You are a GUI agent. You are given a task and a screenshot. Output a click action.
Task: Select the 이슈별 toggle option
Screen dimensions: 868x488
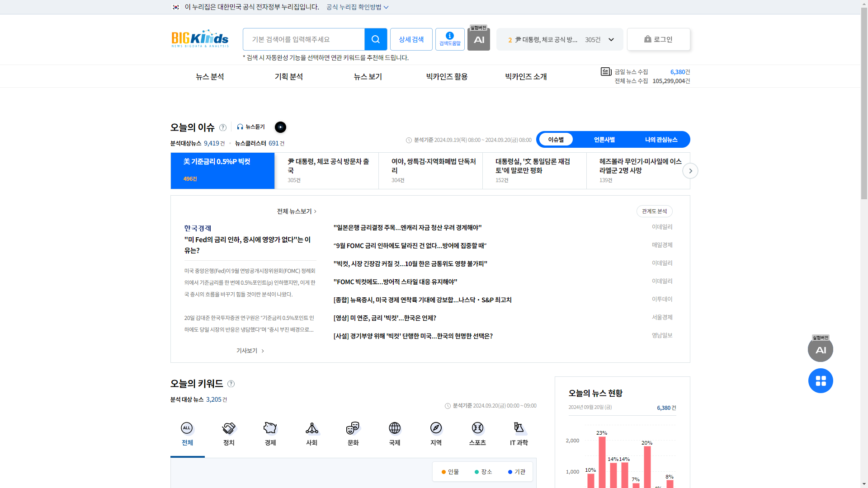556,140
